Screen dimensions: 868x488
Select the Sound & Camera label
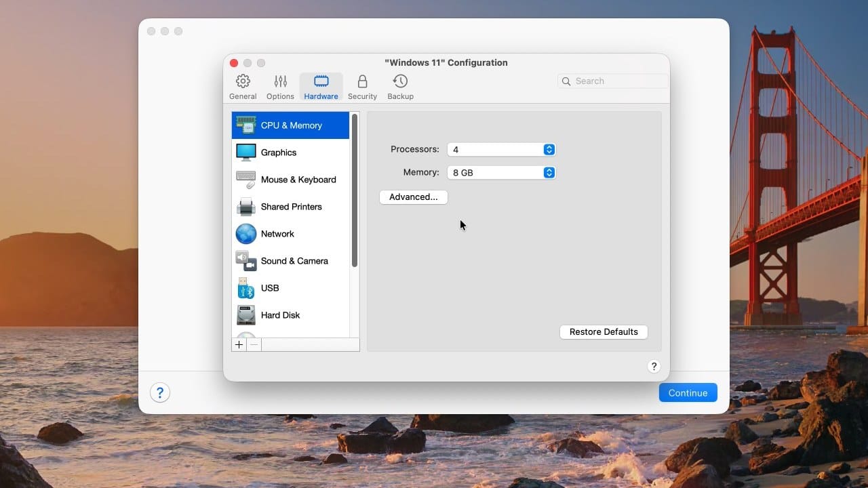click(x=294, y=261)
